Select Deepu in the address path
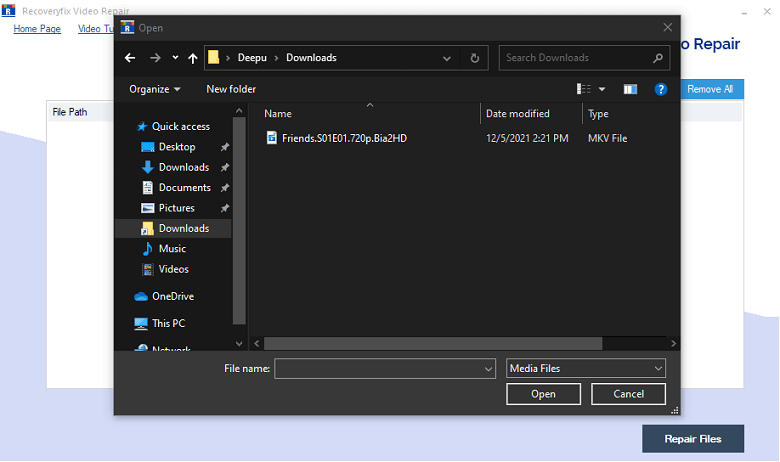This screenshot has height=462, width=780. pyautogui.click(x=252, y=58)
